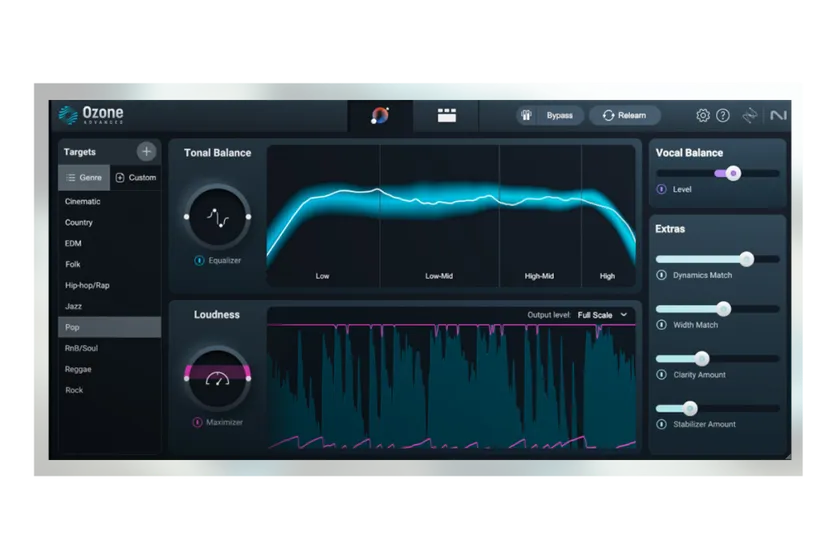840x560 pixels.
Task: Select the Custom targets tab
Action: [136, 177]
